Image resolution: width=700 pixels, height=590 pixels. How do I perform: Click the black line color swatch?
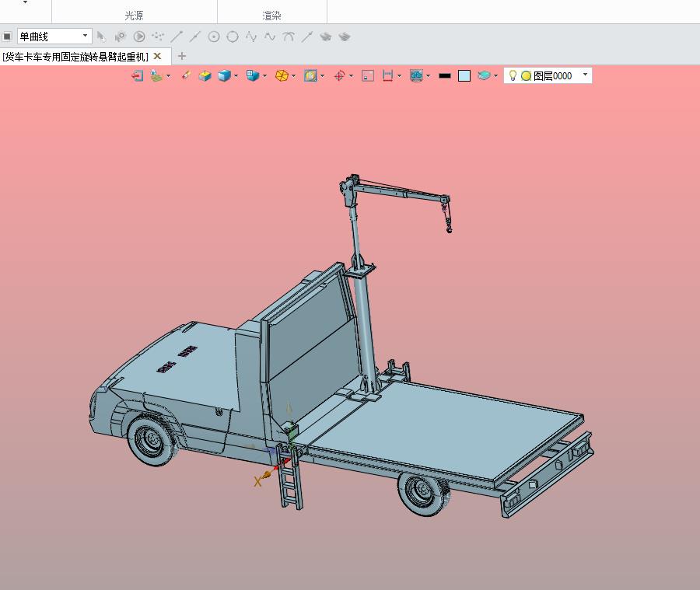click(445, 75)
